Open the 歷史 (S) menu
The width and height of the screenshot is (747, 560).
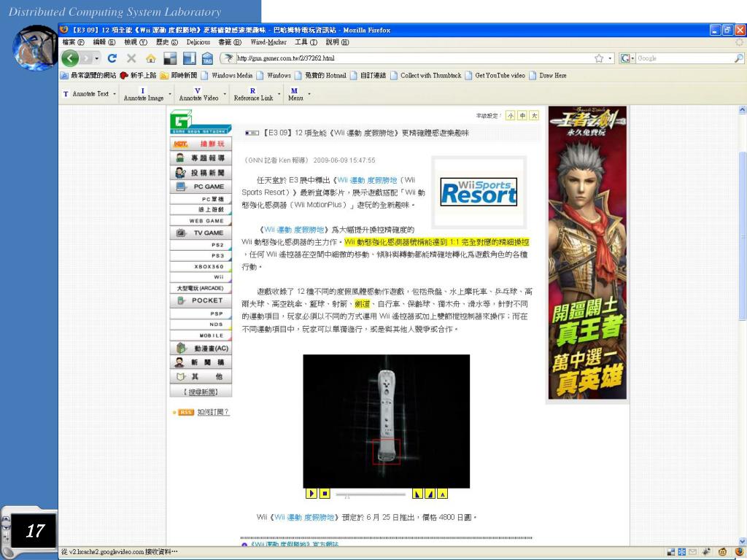click(x=167, y=42)
